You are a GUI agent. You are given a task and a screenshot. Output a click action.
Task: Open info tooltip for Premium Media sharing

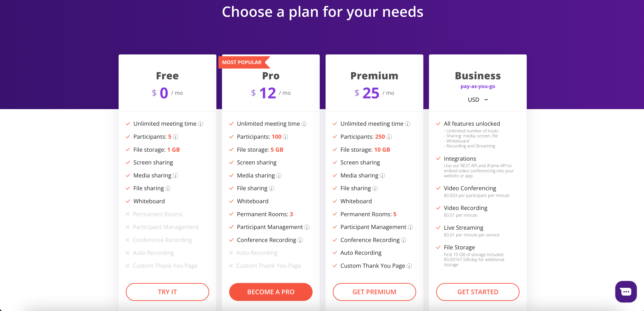[382, 176]
